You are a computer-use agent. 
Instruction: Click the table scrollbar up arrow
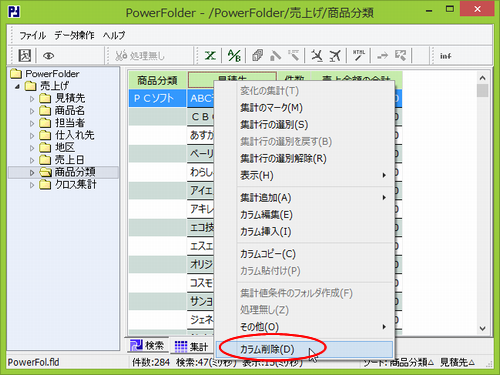coord(482,78)
